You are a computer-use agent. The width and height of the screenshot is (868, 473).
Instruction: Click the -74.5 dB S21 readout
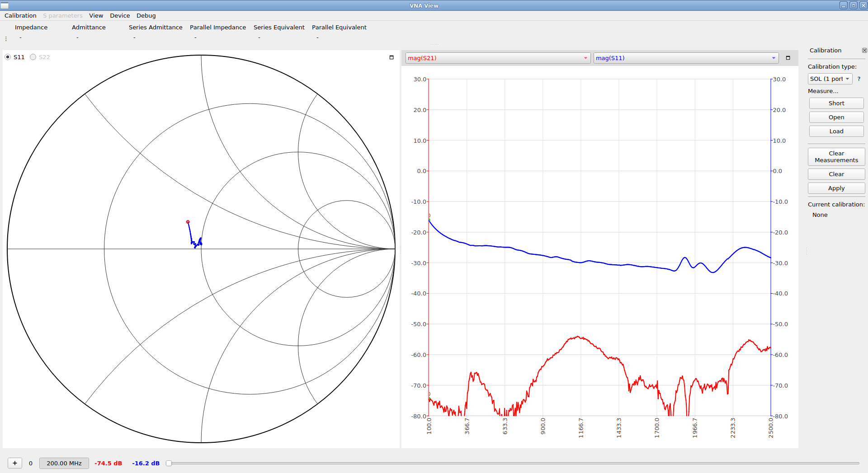coord(108,464)
